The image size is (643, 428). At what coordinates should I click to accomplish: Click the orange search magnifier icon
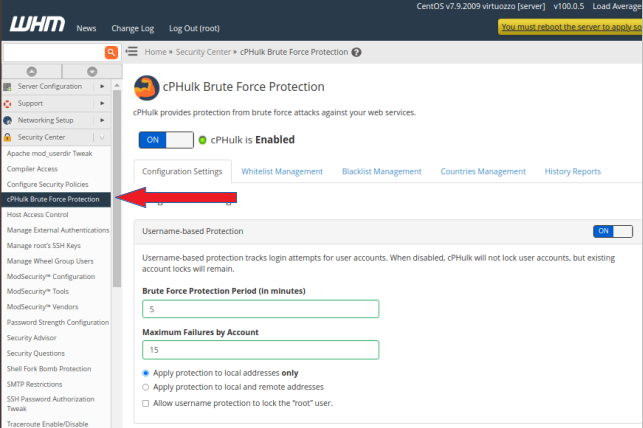tap(111, 52)
